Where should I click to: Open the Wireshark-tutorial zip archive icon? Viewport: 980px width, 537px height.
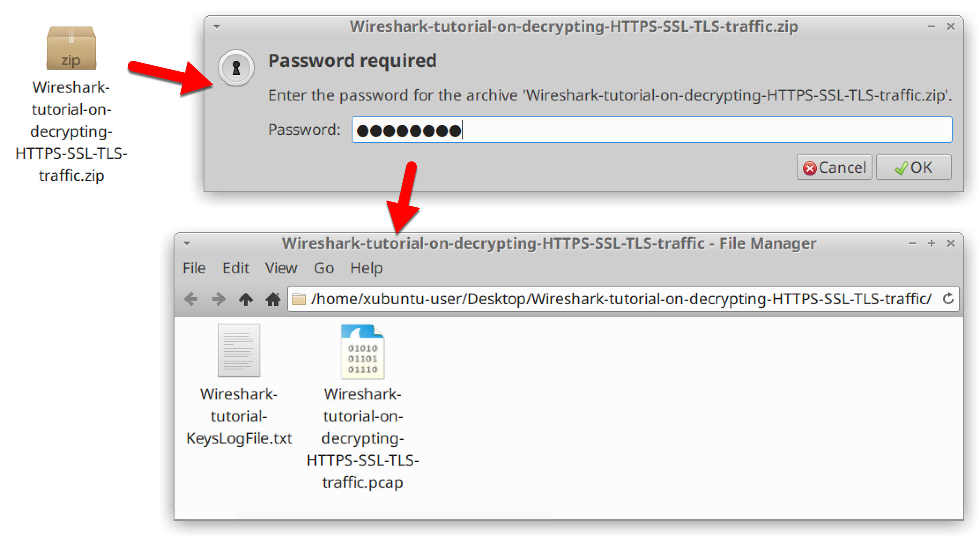pos(71,48)
